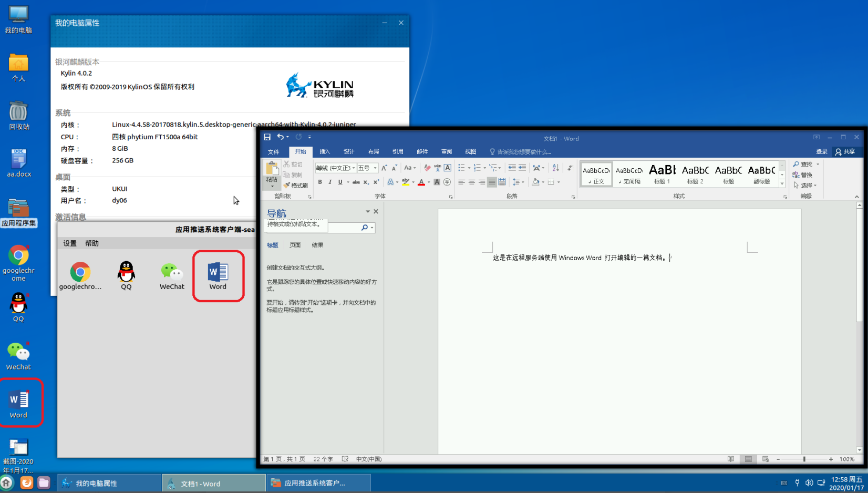Click the Sort (A-Z) icon in the paragraph group
Image resolution: width=868 pixels, height=493 pixels.
pos(555,168)
